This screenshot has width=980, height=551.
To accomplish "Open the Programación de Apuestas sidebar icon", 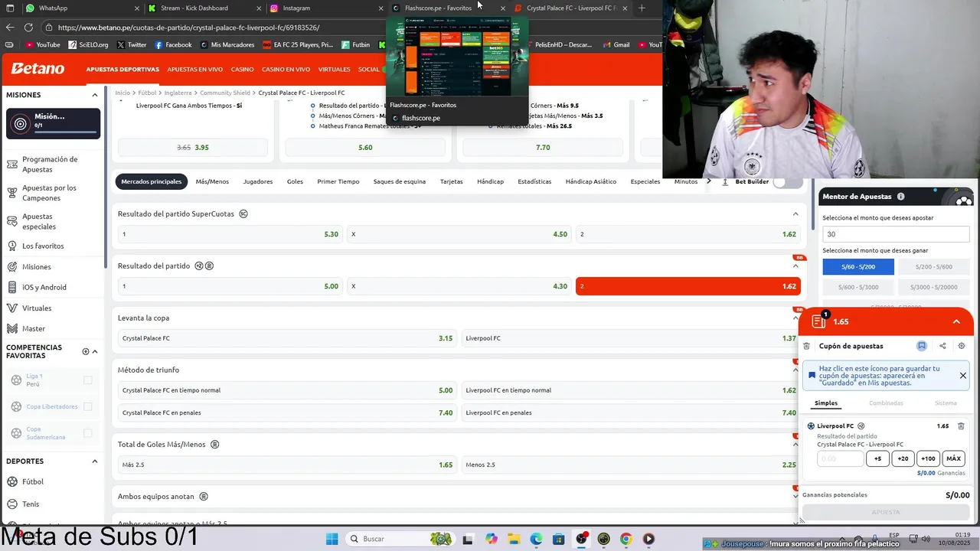I will coord(12,164).
